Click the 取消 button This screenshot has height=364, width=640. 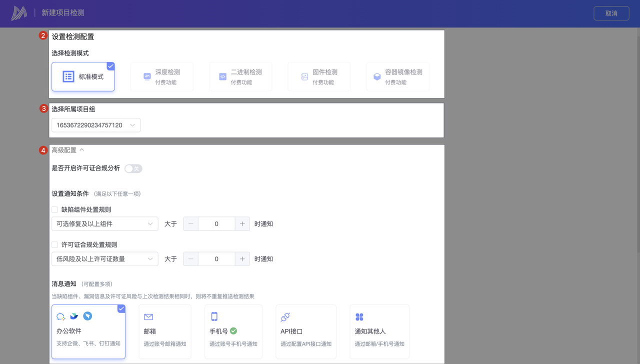click(x=611, y=13)
